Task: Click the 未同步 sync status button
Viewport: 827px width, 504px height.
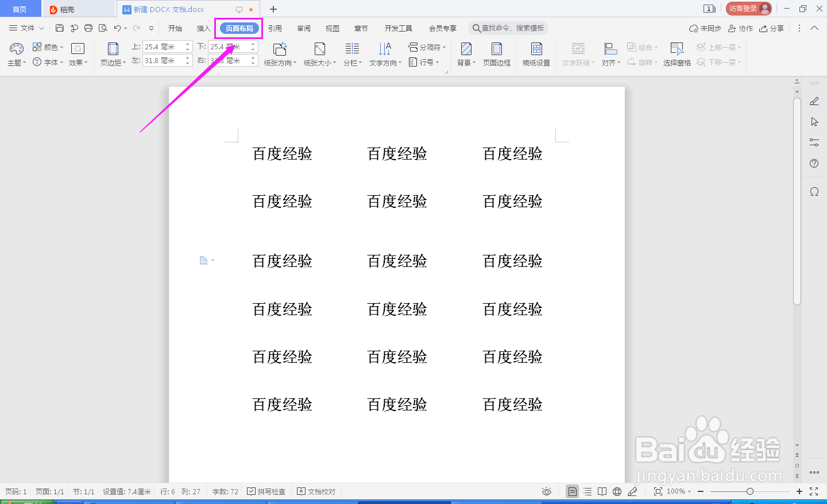Action: pyautogui.click(x=705, y=28)
